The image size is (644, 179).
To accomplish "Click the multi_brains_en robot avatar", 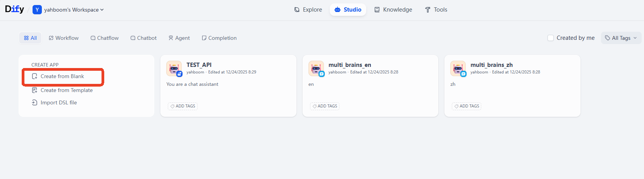I will point(316,68).
